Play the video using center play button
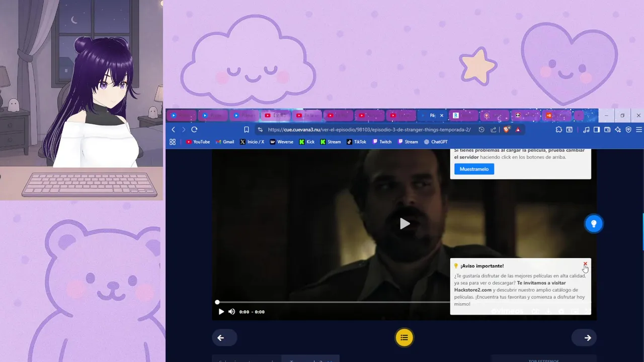Viewport: 644px width, 362px height. 405,224
